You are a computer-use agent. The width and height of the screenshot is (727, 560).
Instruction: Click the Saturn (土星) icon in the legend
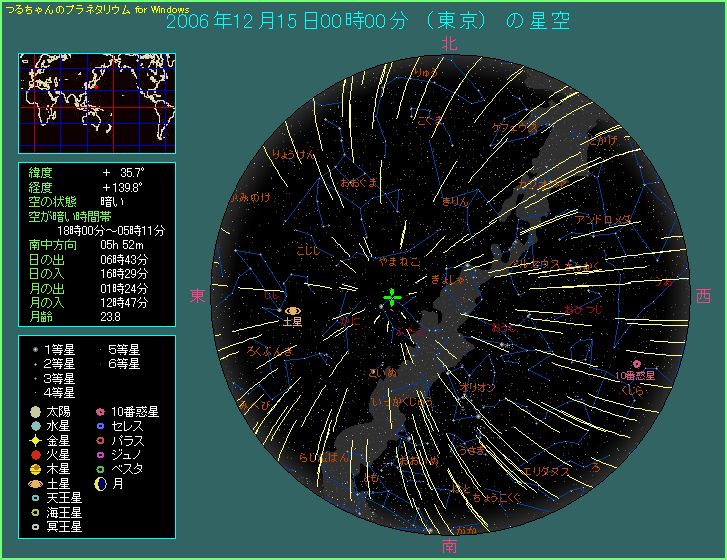[35, 482]
